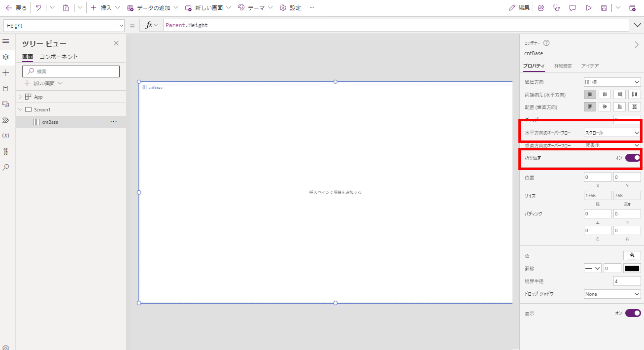The image size is (644, 350).
Task: Open the 罫線 color swatch
Action: [631, 268]
